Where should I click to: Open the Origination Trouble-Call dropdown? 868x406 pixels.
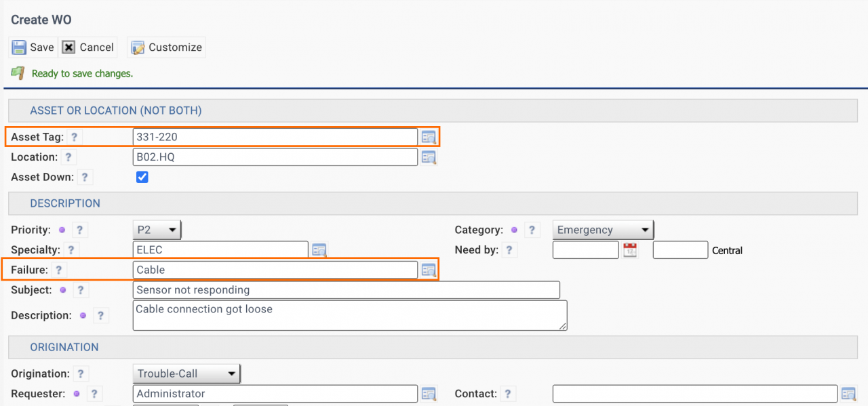pyautogui.click(x=187, y=373)
